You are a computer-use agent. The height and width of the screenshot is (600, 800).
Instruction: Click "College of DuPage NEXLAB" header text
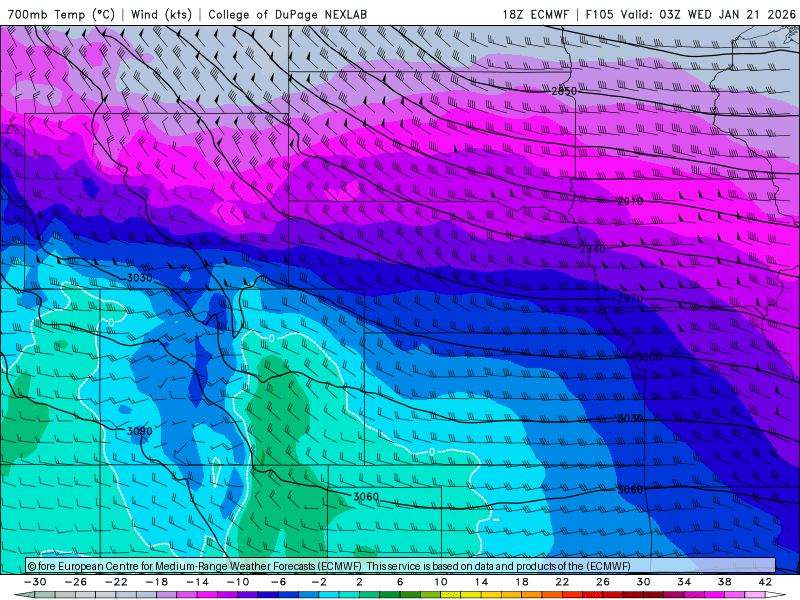click(287, 14)
